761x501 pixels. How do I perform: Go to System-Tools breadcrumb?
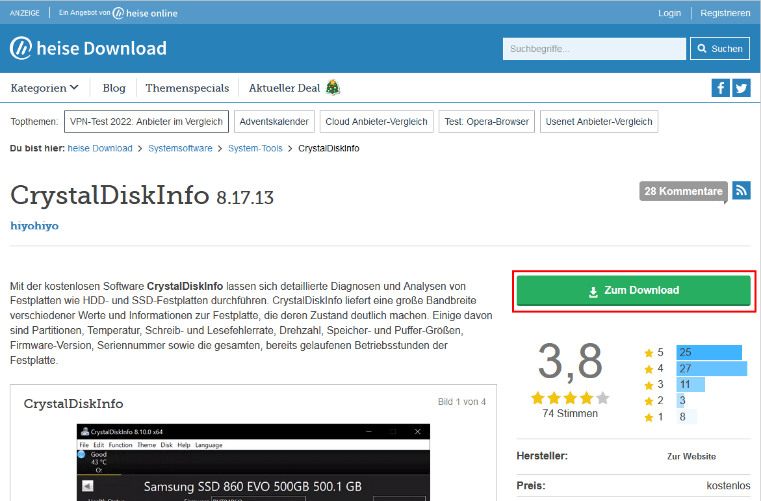click(255, 149)
